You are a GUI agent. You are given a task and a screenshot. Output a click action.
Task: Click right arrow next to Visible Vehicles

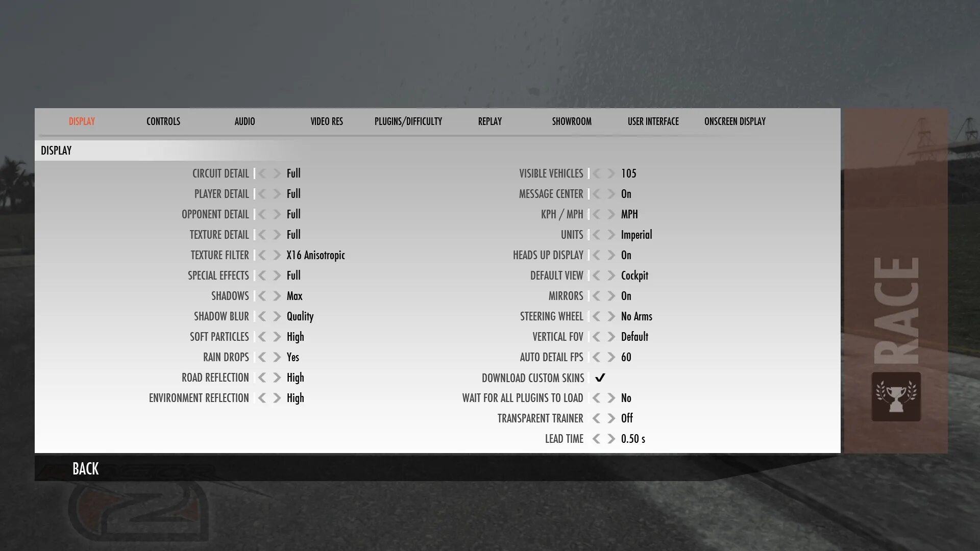pyautogui.click(x=611, y=173)
